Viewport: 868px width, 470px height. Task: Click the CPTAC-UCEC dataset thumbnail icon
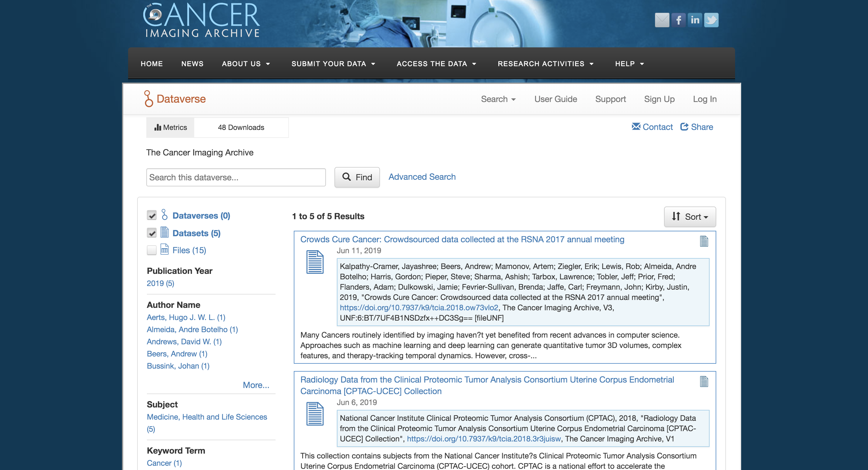click(315, 414)
